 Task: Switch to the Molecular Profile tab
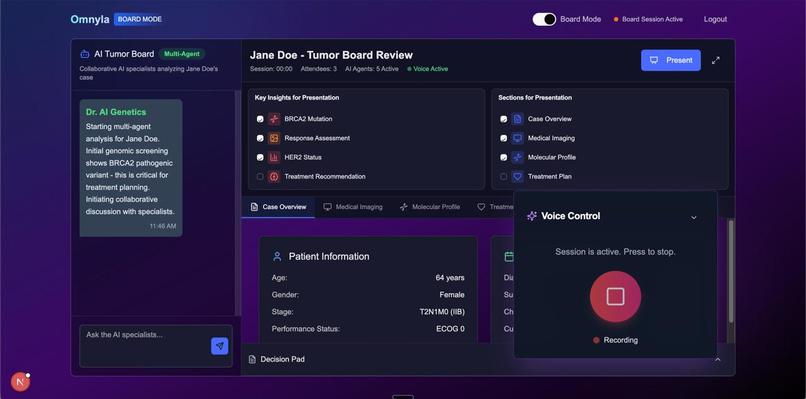(430, 207)
